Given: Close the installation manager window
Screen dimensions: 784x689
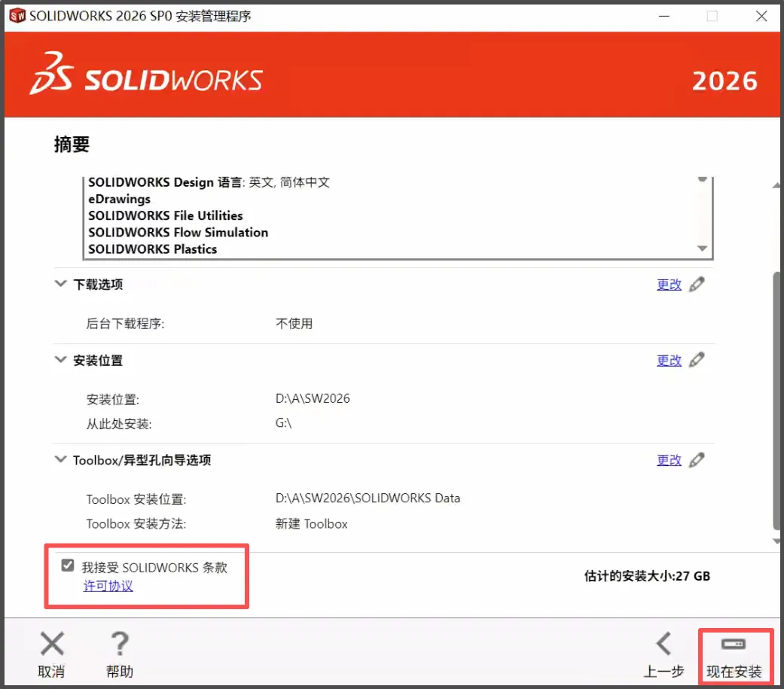Looking at the screenshot, I should point(761,16).
